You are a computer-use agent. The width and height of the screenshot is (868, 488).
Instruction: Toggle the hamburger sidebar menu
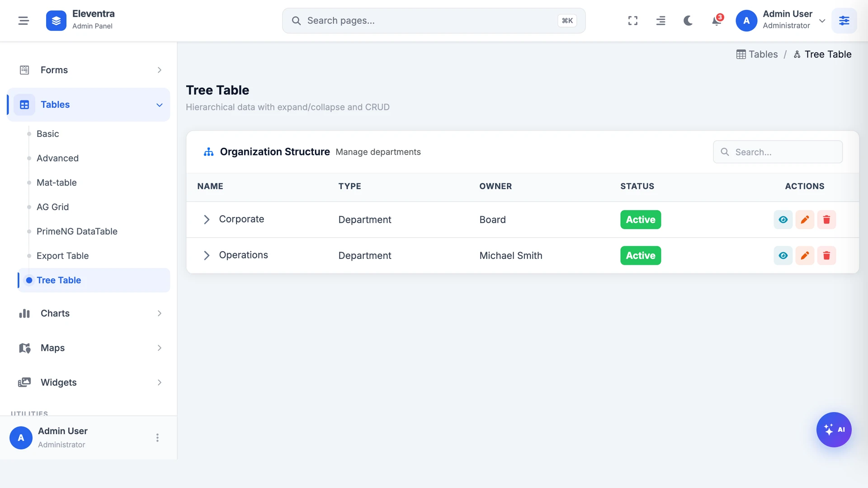[x=24, y=20]
